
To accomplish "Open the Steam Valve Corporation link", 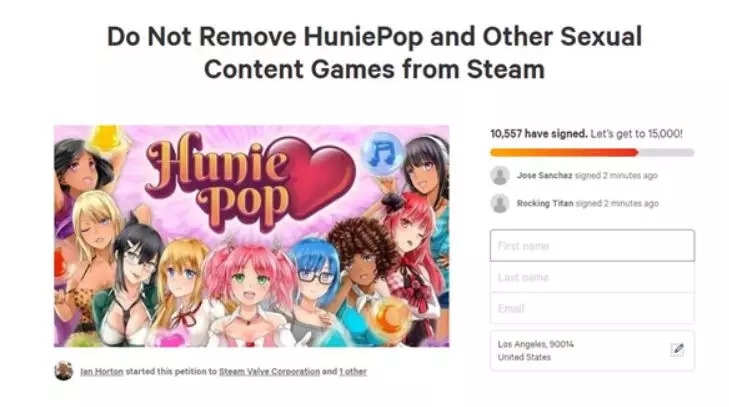I will coord(269,372).
